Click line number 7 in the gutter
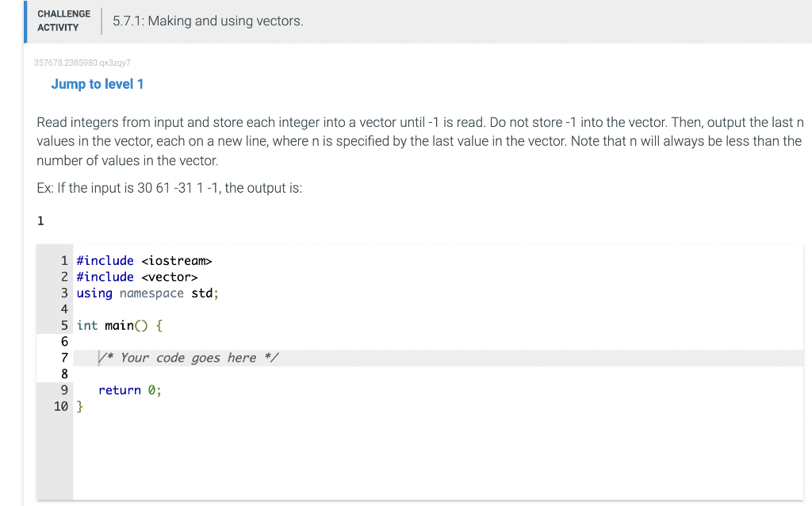This screenshot has height=506, width=812. 63,357
